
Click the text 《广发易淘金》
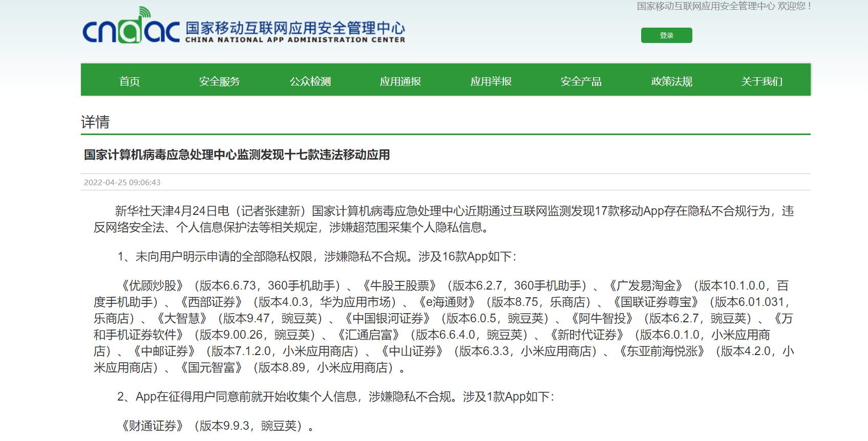(646, 285)
